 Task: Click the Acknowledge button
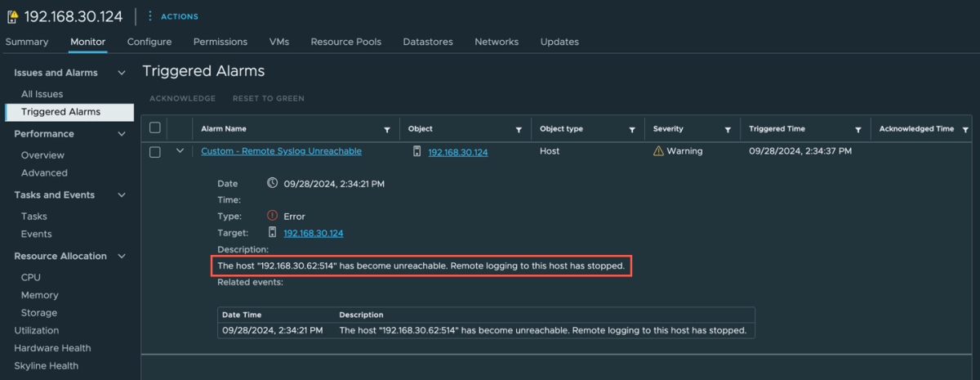tap(182, 99)
